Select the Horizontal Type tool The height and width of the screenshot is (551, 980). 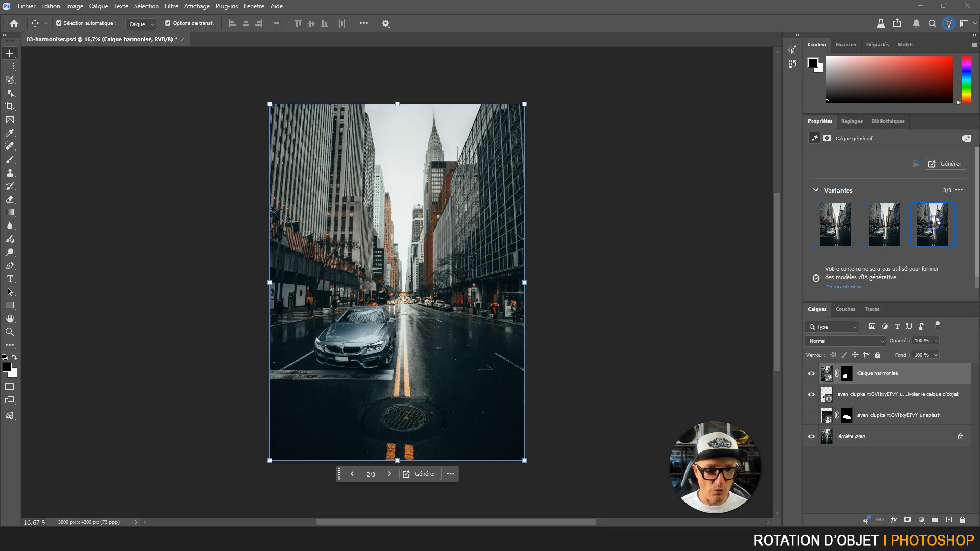pos(10,279)
